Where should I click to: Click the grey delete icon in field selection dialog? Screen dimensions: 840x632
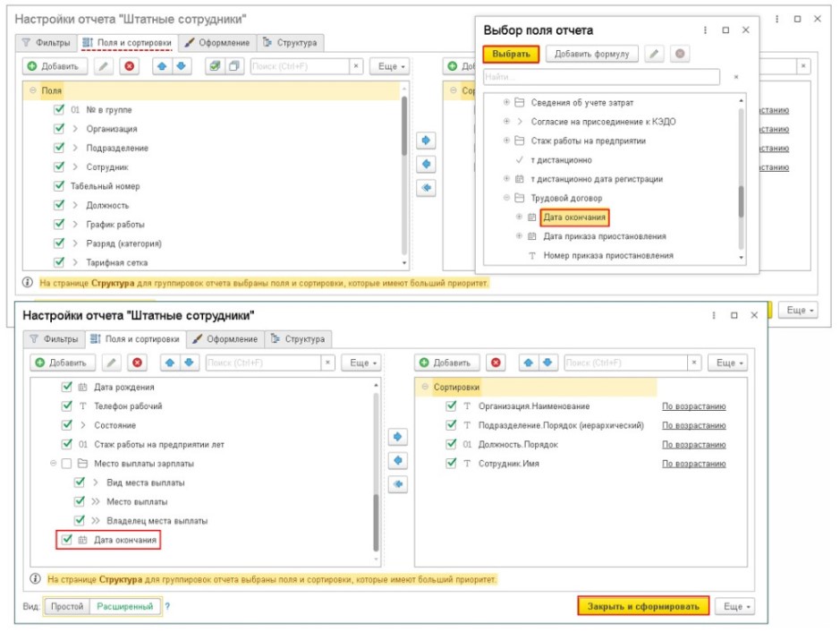pyautogui.click(x=680, y=54)
